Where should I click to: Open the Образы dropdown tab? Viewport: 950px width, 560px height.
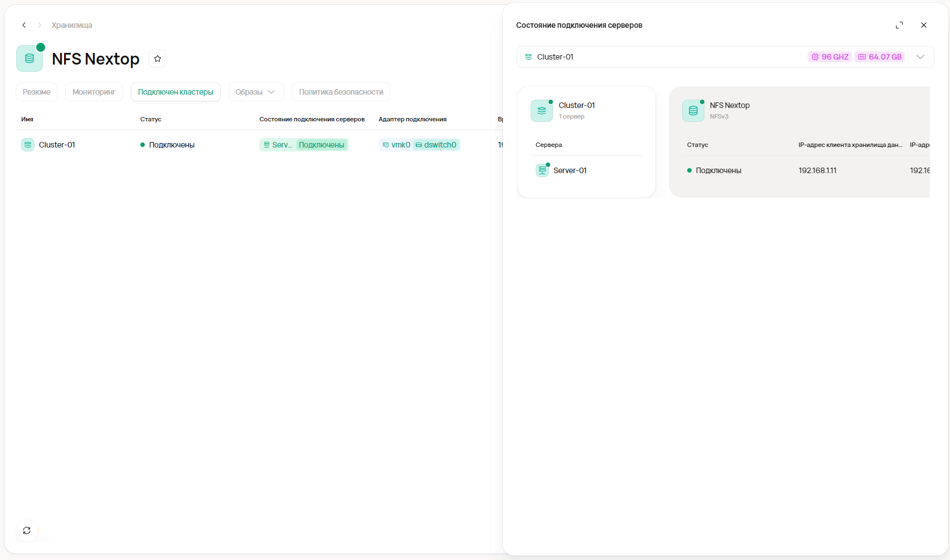pyautogui.click(x=256, y=92)
